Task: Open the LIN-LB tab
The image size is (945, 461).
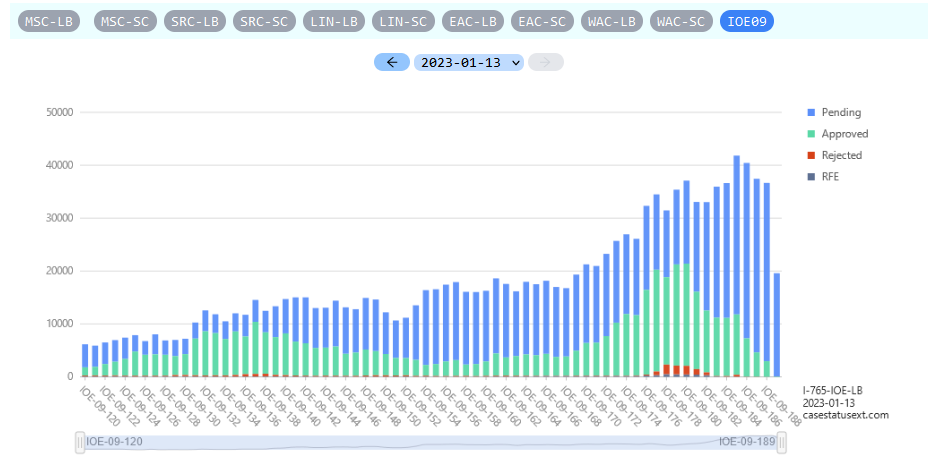Action: coord(334,21)
